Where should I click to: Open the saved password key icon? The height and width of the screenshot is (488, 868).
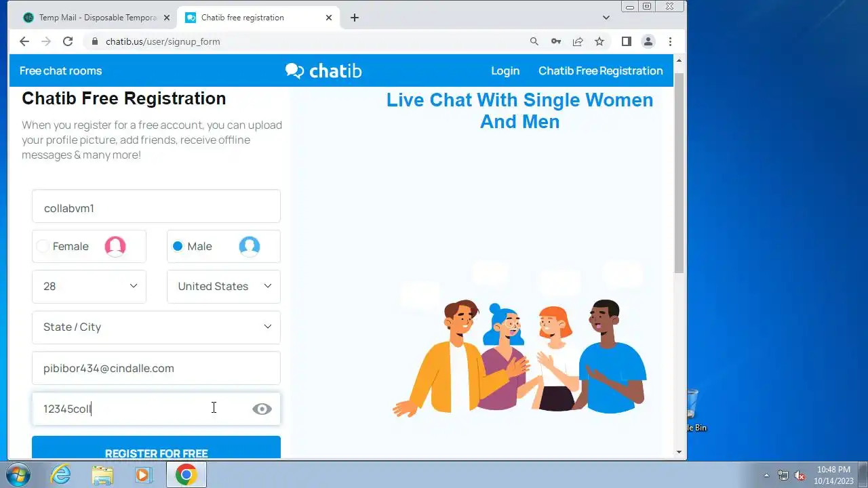(x=556, y=41)
